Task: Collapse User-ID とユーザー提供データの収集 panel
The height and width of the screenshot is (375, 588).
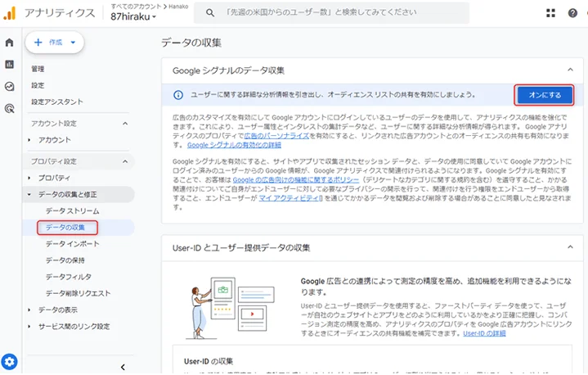Action: [x=570, y=247]
